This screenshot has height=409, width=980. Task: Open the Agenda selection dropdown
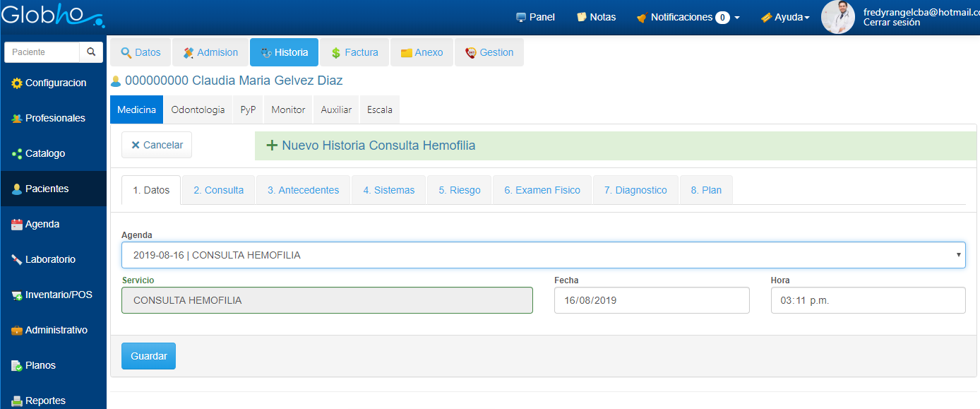543,255
